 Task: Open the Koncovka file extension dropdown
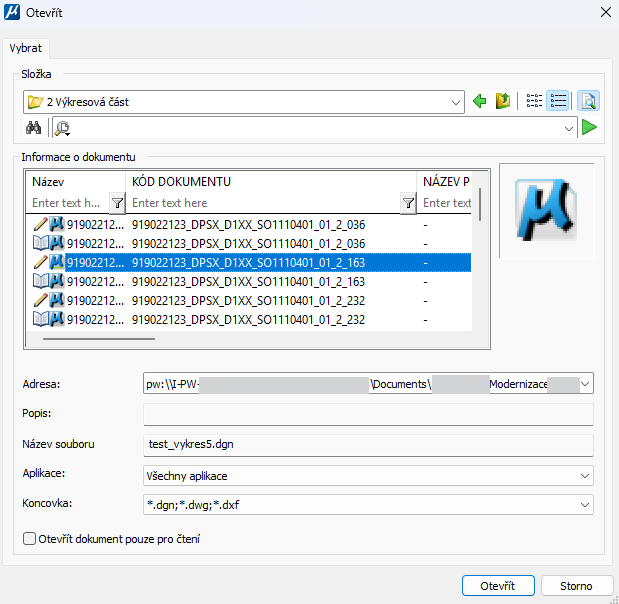[x=584, y=504]
